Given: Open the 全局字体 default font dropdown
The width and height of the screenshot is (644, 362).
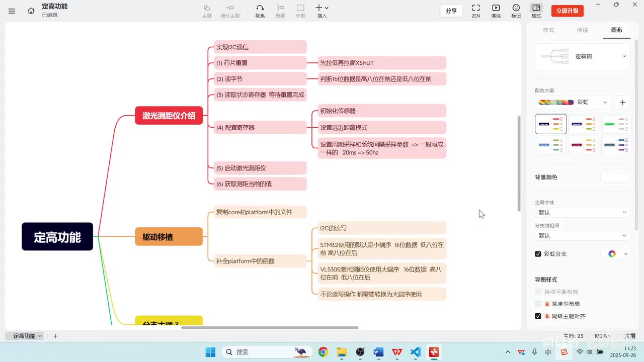Looking at the screenshot, I should tap(582, 212).
